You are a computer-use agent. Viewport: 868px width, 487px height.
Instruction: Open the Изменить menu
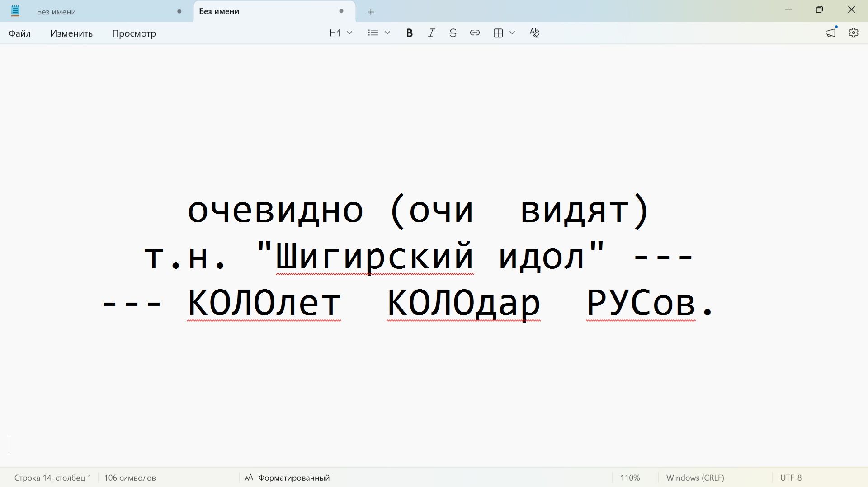point(71,33)
